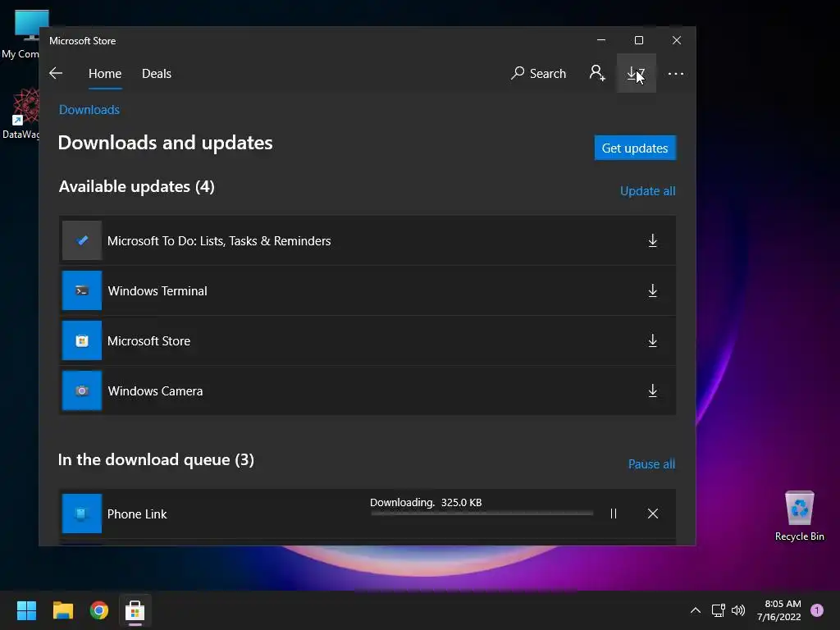Click the Available updates (4) heading
The width and height of the screenshot is (840, 630).
tap(137, 186)
